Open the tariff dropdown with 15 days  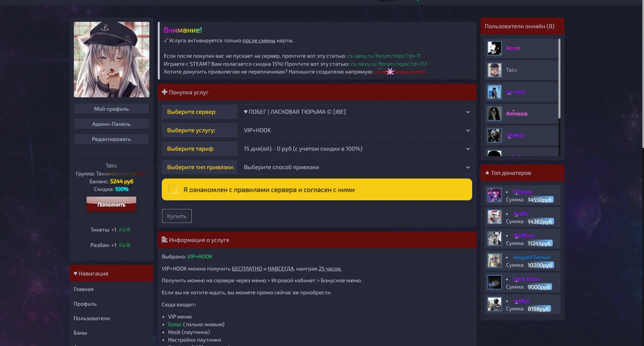pyautogui.click(x=354, y=149)
